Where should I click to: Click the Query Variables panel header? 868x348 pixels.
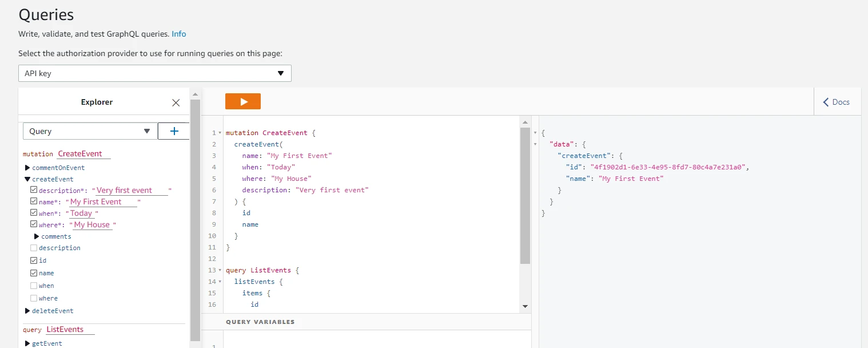click(x=260, y=322)
